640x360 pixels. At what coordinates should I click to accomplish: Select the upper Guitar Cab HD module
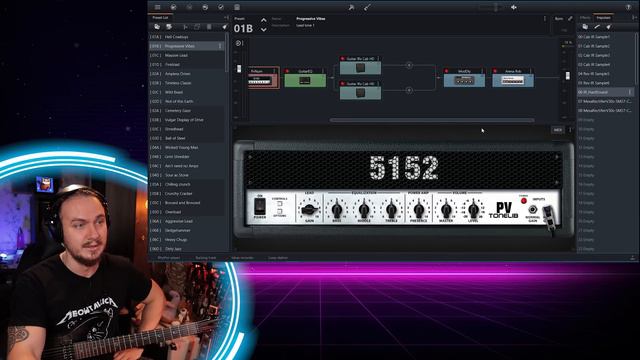(360, 65)
